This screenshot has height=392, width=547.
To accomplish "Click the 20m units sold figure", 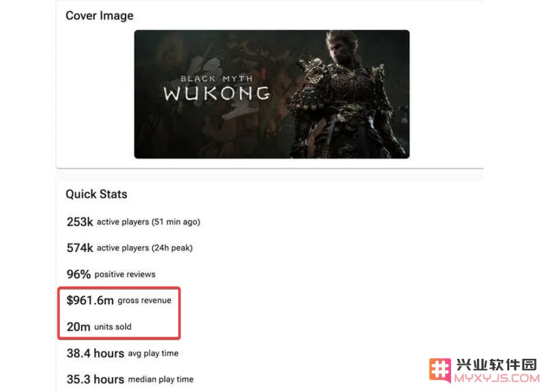I will click(79, 327).
